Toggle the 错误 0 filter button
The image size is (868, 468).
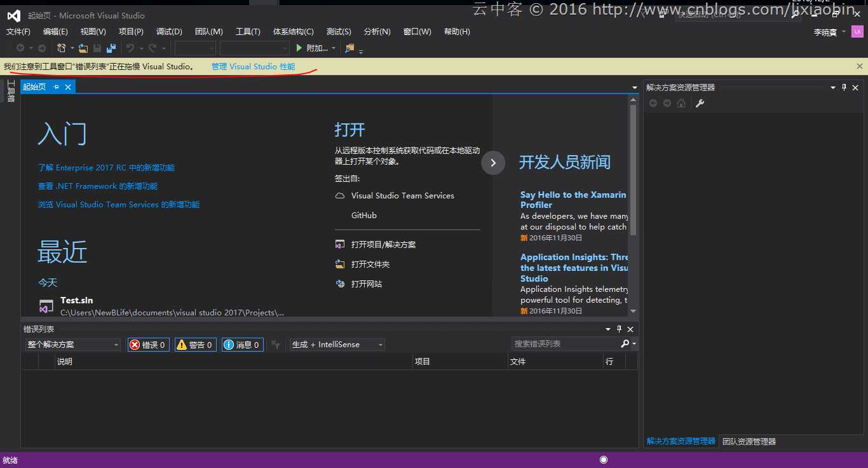(148, 345)
